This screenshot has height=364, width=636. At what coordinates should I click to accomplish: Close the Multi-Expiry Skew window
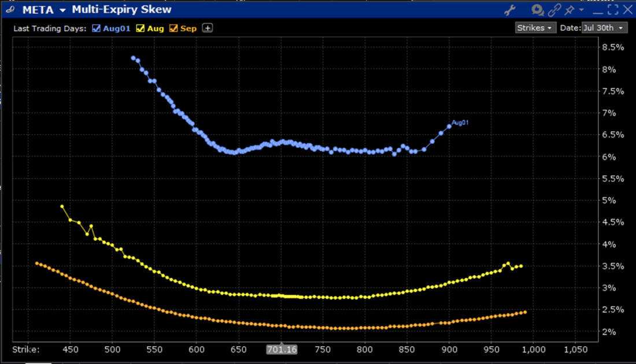pos(627,9)
